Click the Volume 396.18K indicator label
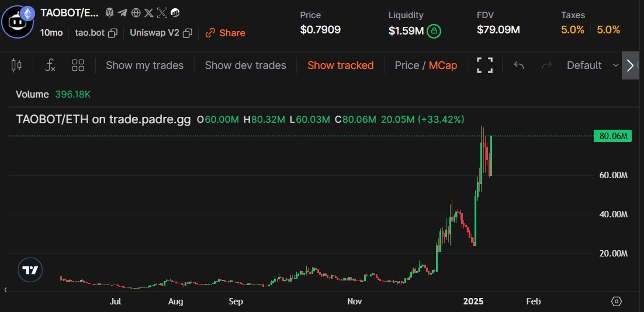 (53, 94)
